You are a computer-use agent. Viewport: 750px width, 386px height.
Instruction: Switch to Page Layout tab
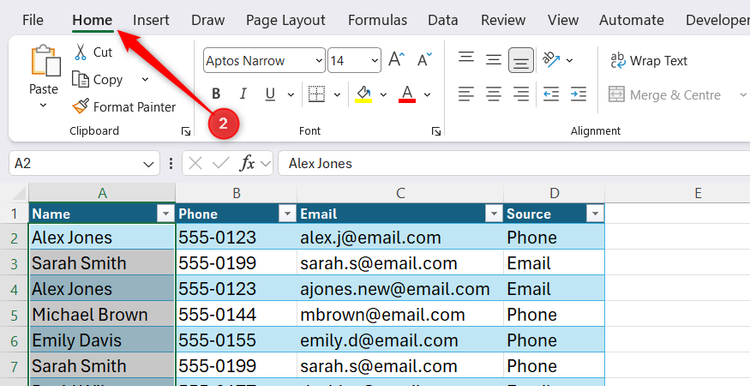click(286, 20)
